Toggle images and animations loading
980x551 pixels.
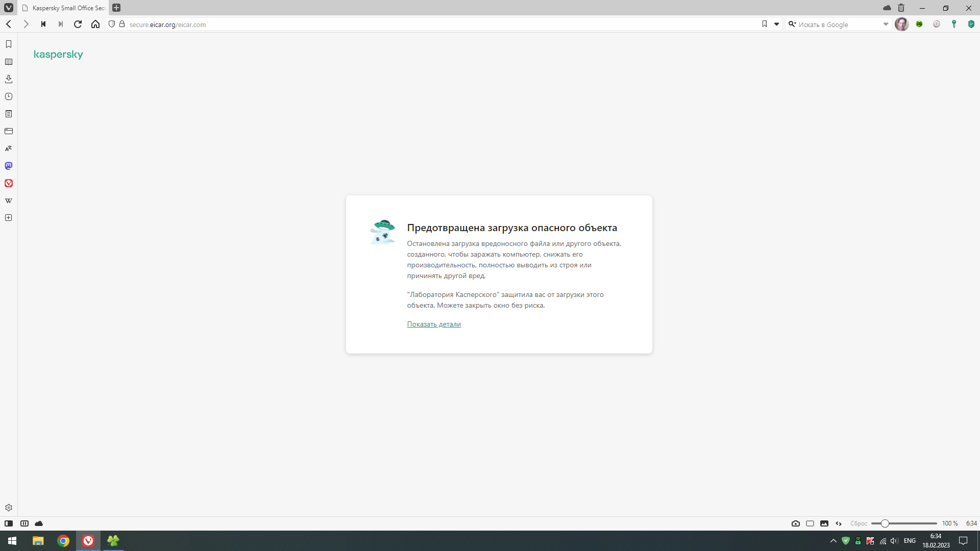pyautogui.click(x=824, y=523)
